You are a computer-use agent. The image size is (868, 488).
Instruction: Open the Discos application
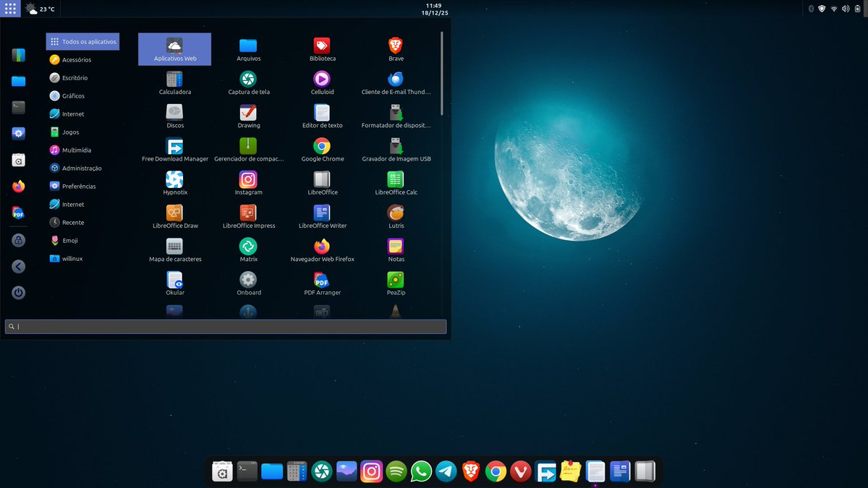tap(174, 116)
